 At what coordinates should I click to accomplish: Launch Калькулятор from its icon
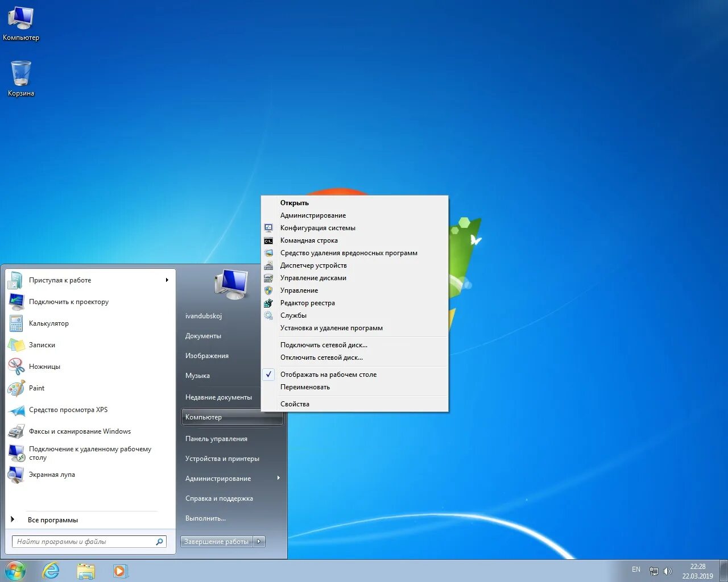pos(16,323)
